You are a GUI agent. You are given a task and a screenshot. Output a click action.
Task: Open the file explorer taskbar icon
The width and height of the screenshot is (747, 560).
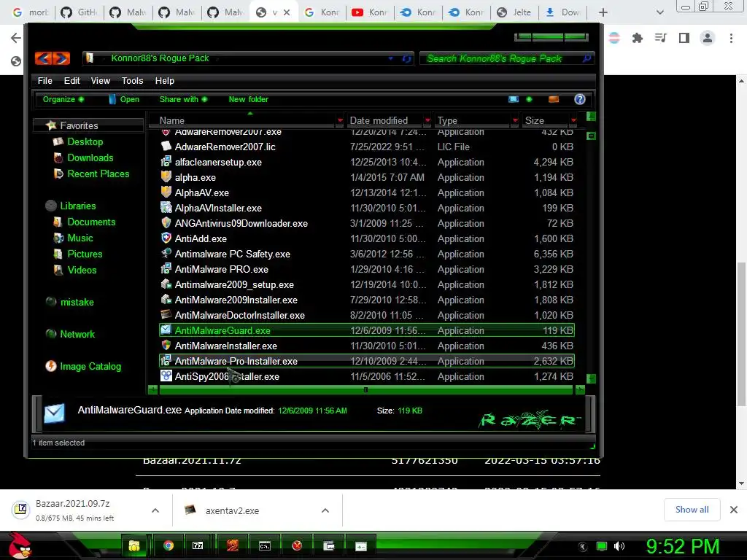point(135,545)
